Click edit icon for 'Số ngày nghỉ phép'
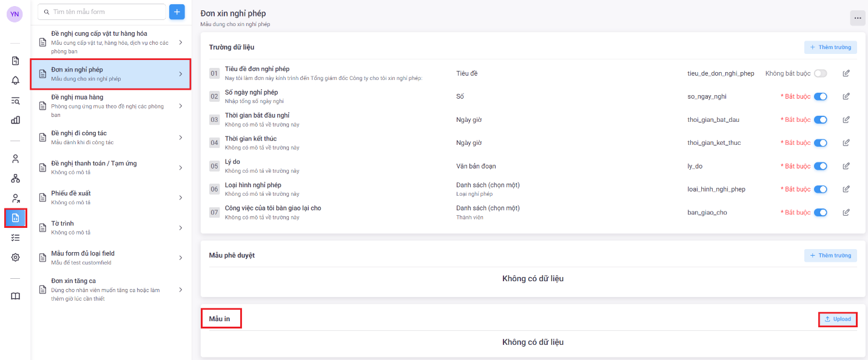Viewport: 868px width, 360px height. [x=846, y=96]
